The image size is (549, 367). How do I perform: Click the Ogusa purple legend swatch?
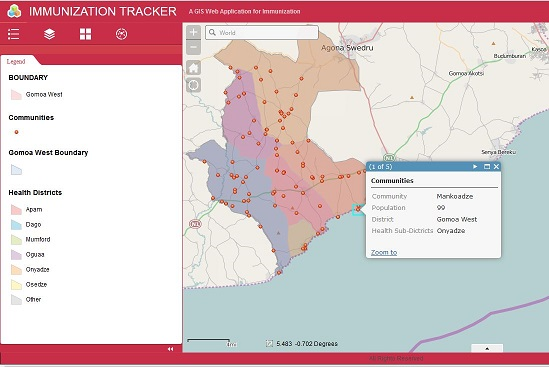click(x=16, y=255)
